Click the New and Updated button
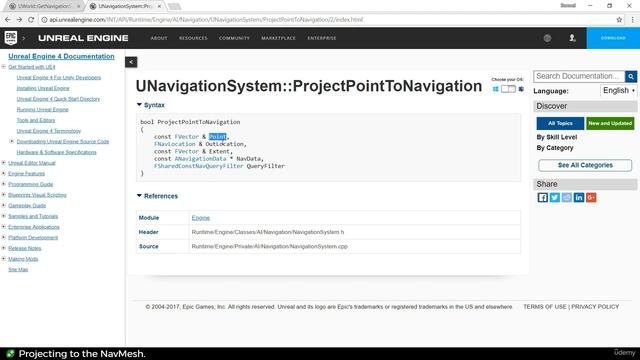640x360 pixels. pyautogui.click(x=610, y=123)
